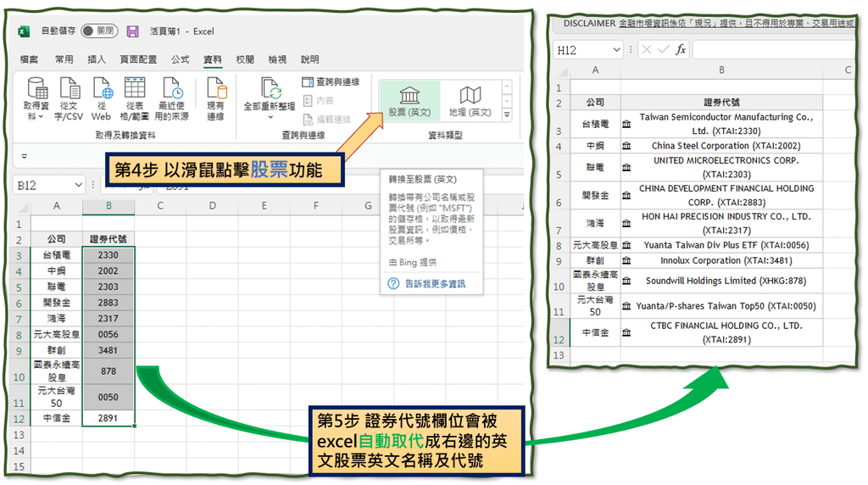This screenshot has height=485, width=868.
Task: Click cell 台積電 in right window
Action: pyautogui.click(x=595, y=124)
